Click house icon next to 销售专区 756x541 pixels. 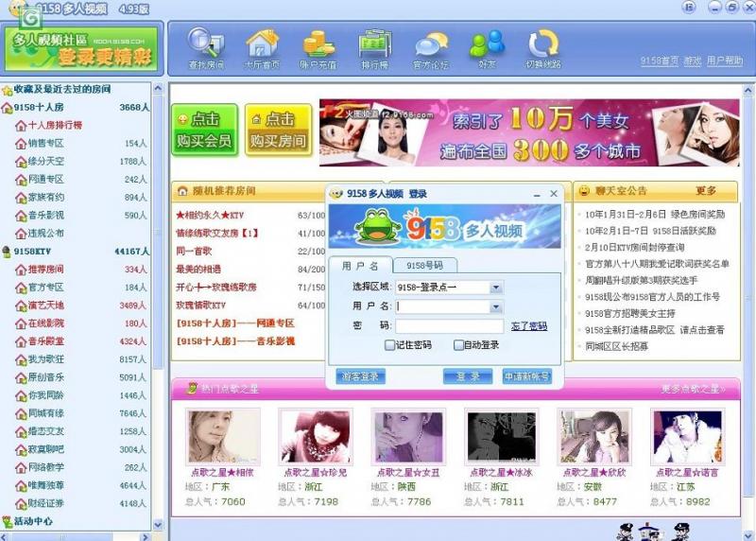tap(21, 144)
